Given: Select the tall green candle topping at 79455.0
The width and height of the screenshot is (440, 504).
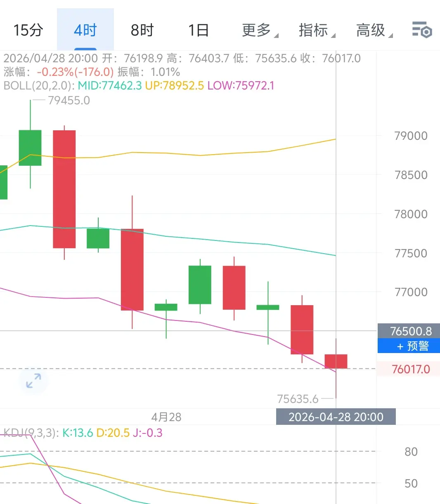Looking at the screenshot, I should (x=30, y=148).
